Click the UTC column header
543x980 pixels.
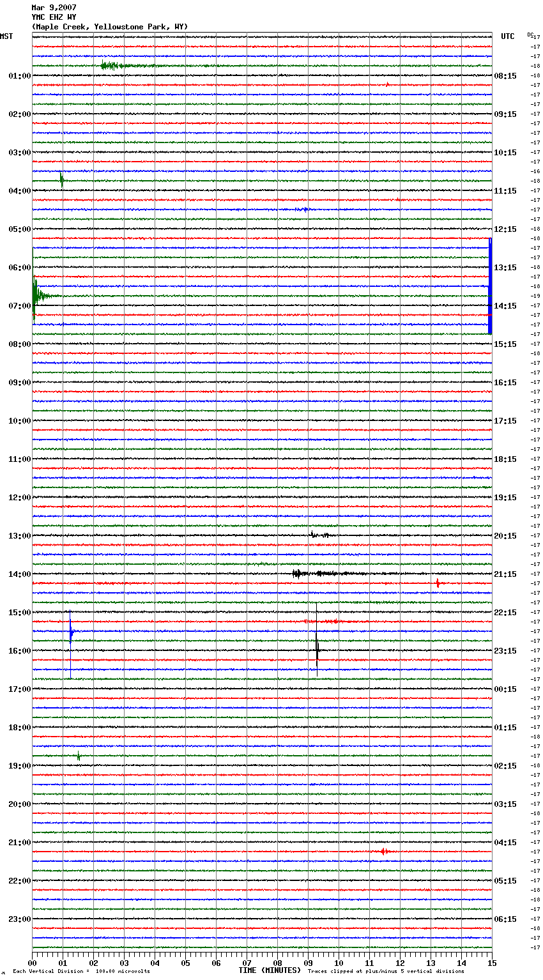(x=508, y=36)
